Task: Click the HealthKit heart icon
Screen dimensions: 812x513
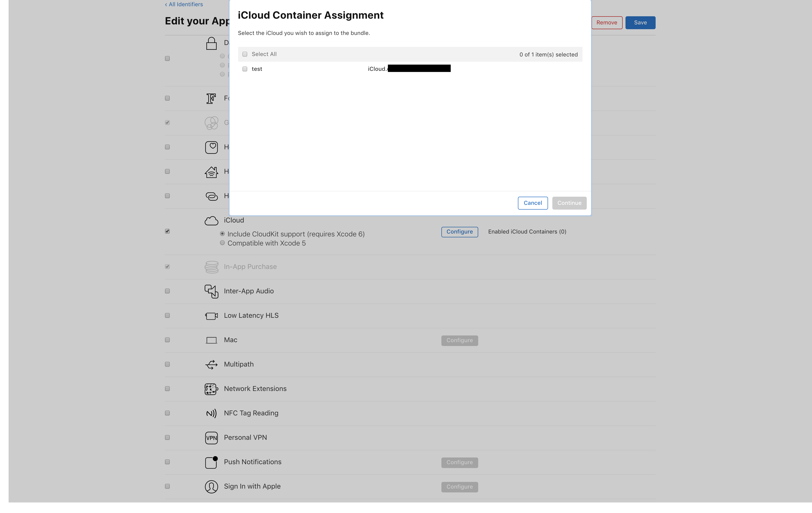Action: tap(211, 147)
